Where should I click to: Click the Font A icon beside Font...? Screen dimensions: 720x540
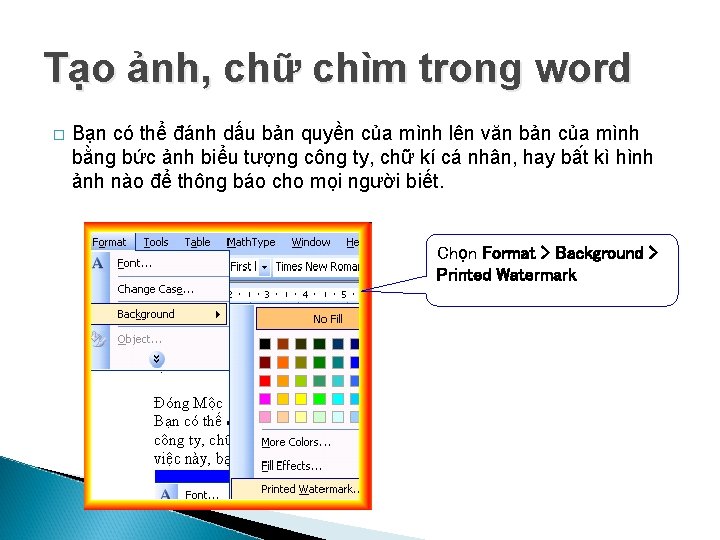tap(98, 264)
